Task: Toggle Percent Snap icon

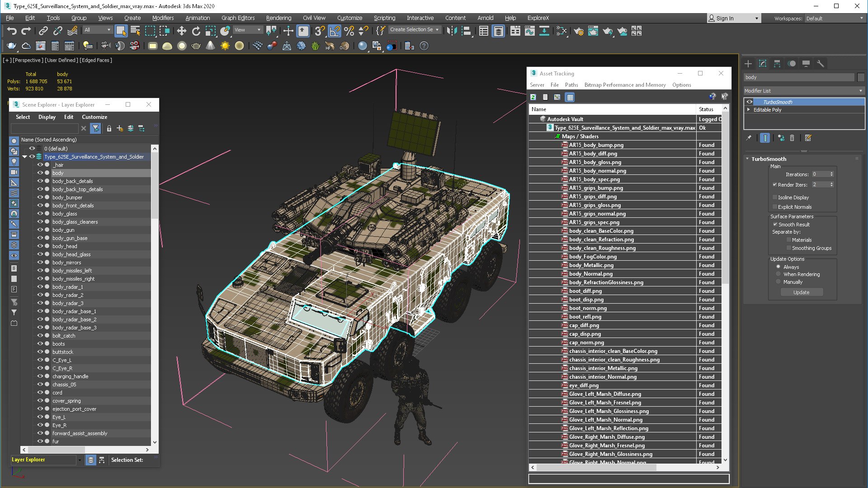Action: [349, 31]
